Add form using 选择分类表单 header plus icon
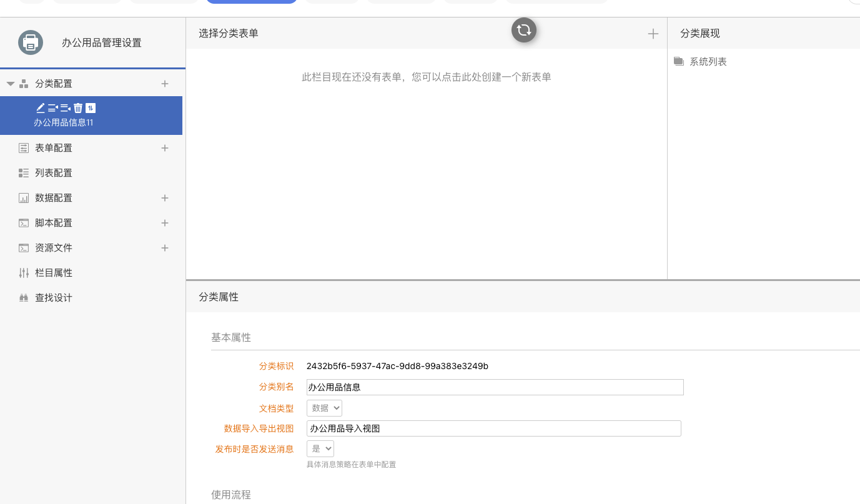 click(x=653, y=34)
